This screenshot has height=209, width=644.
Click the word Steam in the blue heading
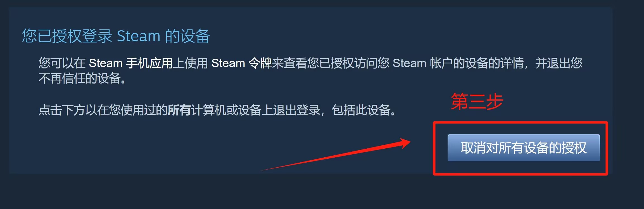138,36
